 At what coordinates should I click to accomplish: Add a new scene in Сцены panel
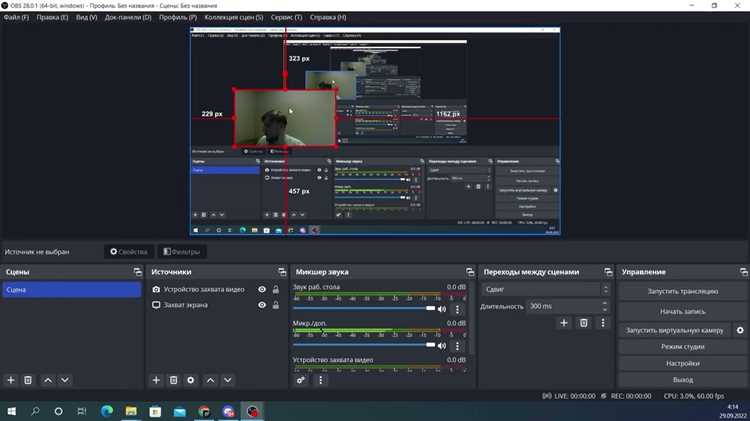[11, 380]
